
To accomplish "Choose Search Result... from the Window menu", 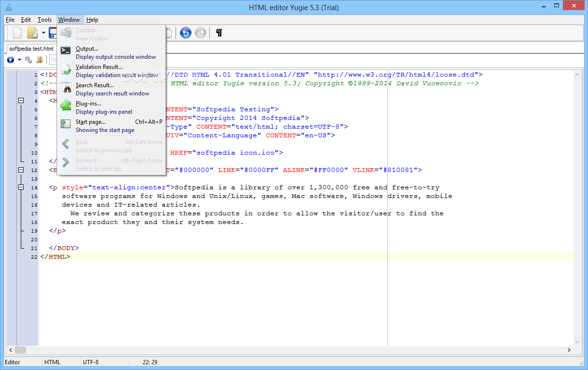I will [x=111, y=89].
